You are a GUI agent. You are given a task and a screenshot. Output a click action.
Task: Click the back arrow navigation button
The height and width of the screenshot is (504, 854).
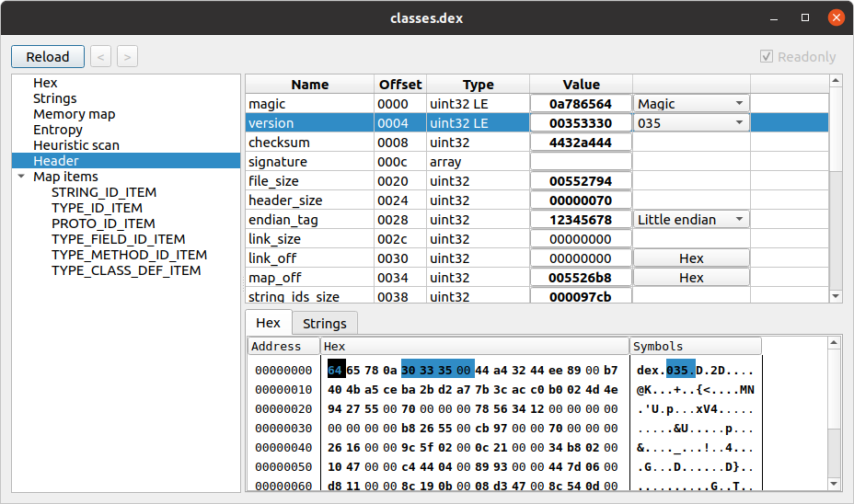click(100, 57)
